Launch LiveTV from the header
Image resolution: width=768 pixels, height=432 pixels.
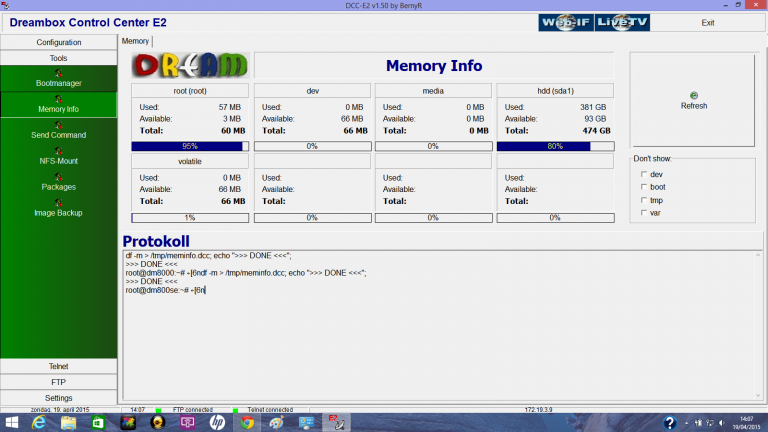(621, 22)
